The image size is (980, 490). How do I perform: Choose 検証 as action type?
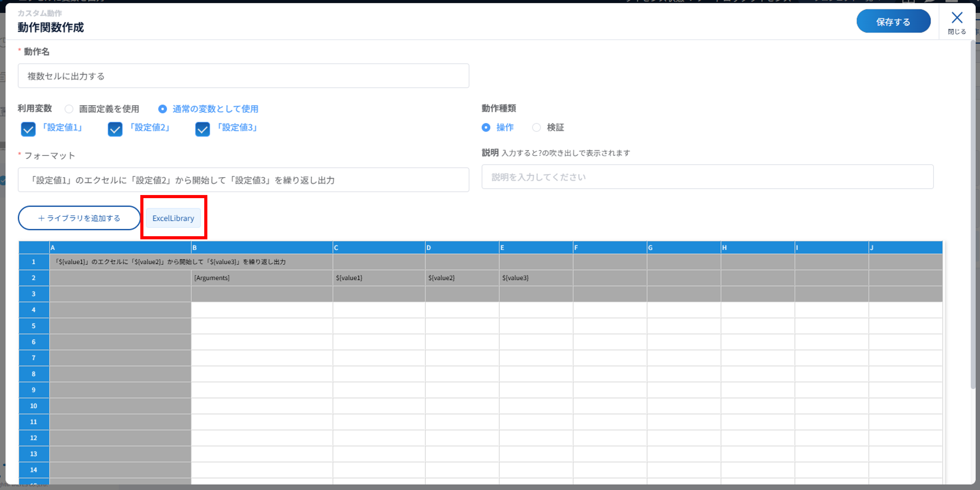pos(536,127)
